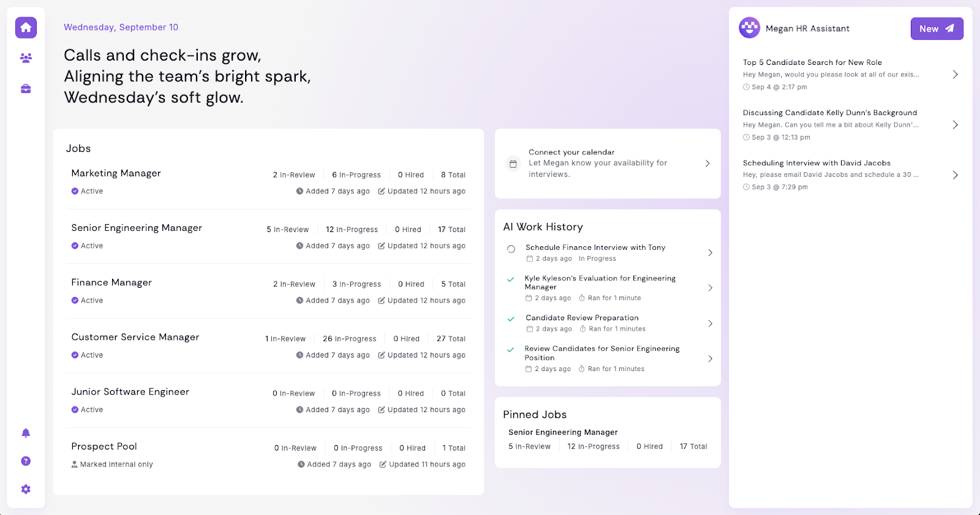This screenshot has width=980, height=515.
Task: Open the Candidates people icon in the sidebar
Action: tap(26, 58)
